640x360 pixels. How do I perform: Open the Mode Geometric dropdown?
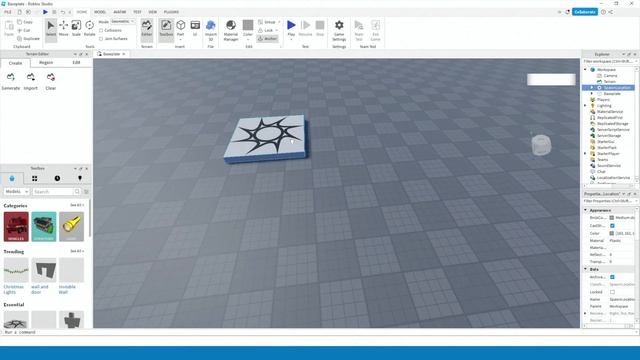coord(123,21)
